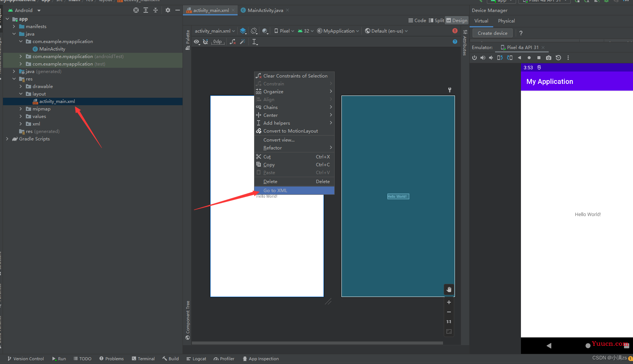The image size is (633, 364).
Task: Toggle the view options eye icon
Action: (x=197, y=42)
